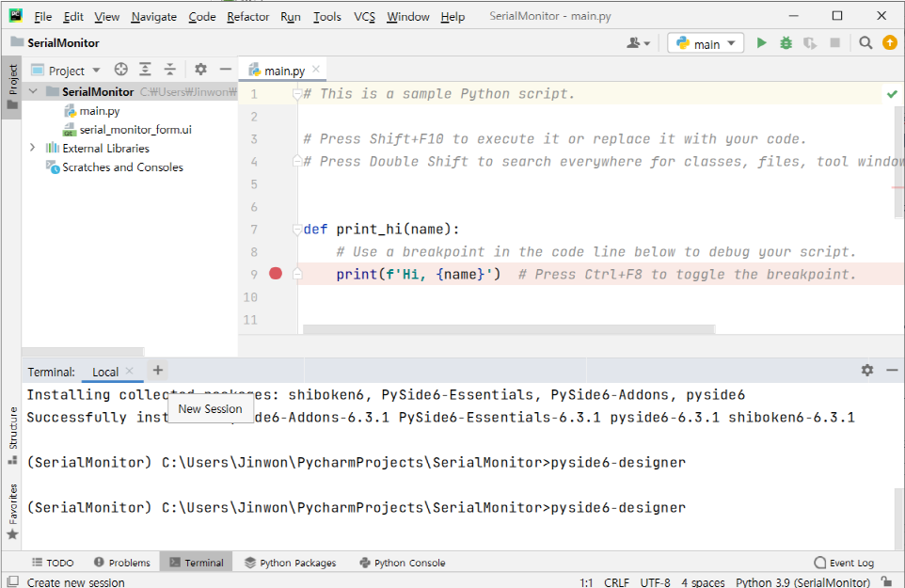Open the File menu

pos(42,17)
